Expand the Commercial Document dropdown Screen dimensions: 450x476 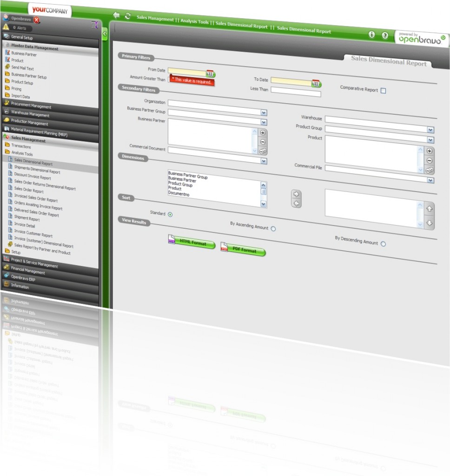tap(264, 161)
